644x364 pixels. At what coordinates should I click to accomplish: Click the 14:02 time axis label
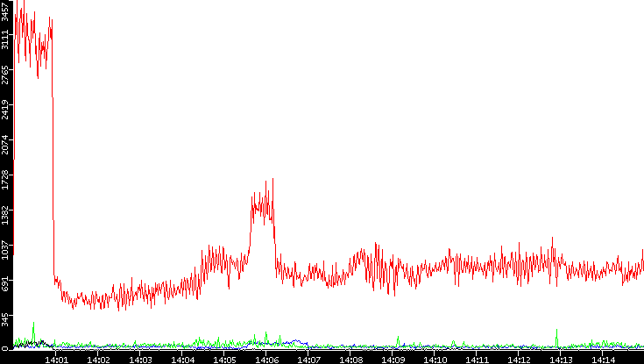(x=98, y=359)
